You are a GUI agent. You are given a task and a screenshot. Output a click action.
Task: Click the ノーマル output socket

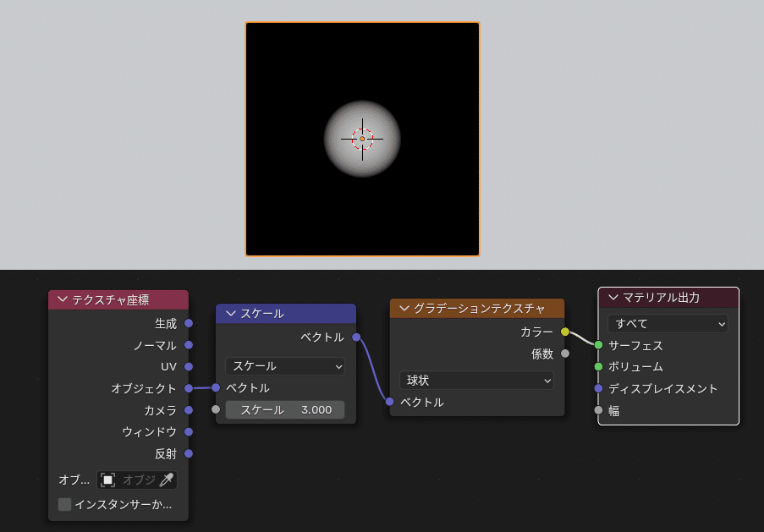pyautogui.click(x=189, y=345)
